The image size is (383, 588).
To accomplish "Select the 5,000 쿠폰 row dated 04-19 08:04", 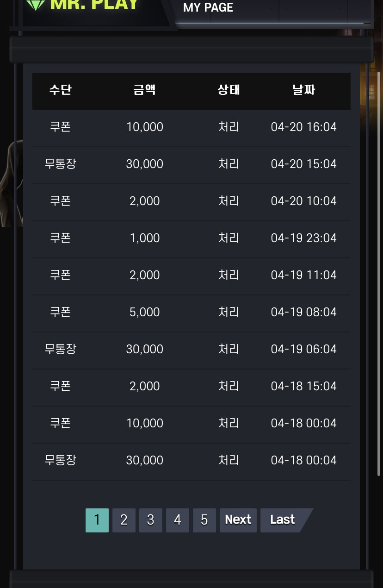I will [191, 312].
